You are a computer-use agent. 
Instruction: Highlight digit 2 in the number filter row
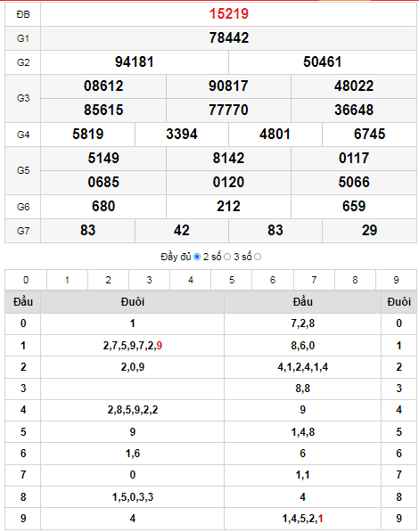pyautogui.click(x=108, y=280)
